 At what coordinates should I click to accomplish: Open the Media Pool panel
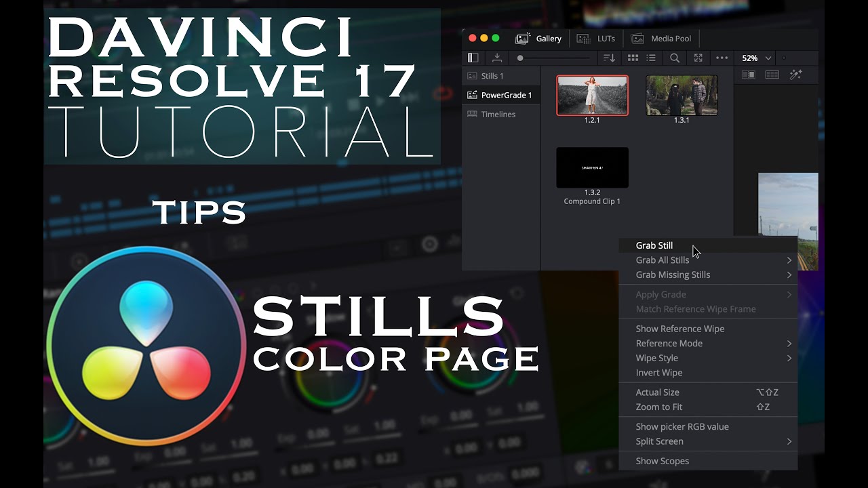(661, 39)
